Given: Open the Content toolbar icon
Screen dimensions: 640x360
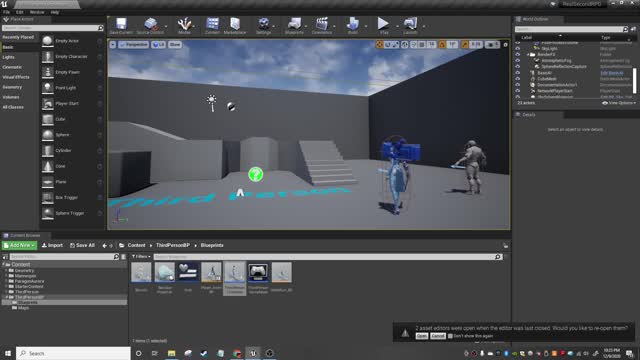Looking at the screenshot, I should pos(212,26).
